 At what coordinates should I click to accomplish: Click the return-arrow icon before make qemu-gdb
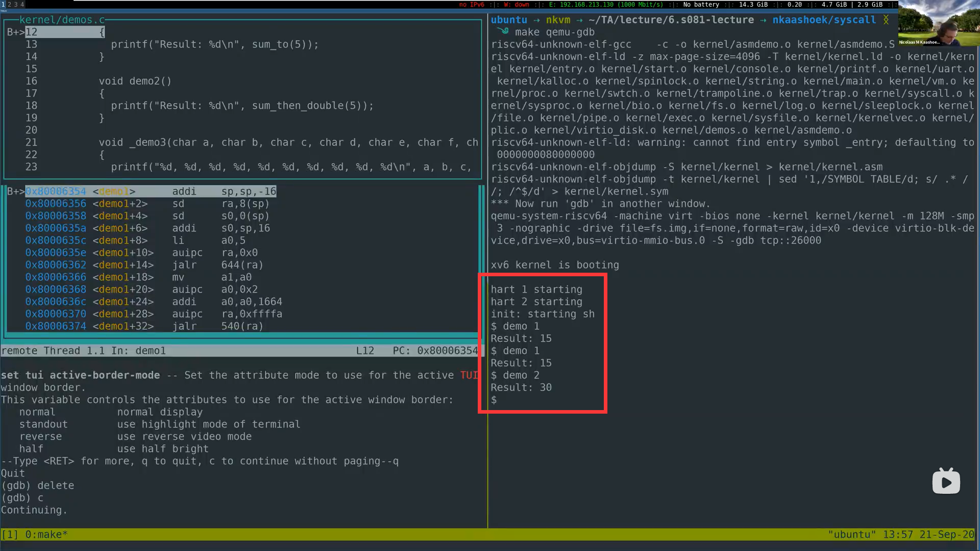point(503,31)
